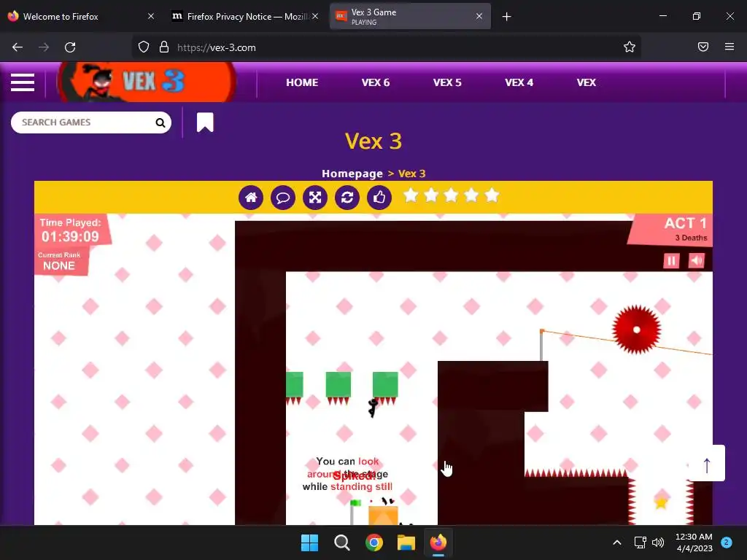This screenshot has width=747, height=560.
Task: Open File Explorer from taskbar
Action: (406, 542)
